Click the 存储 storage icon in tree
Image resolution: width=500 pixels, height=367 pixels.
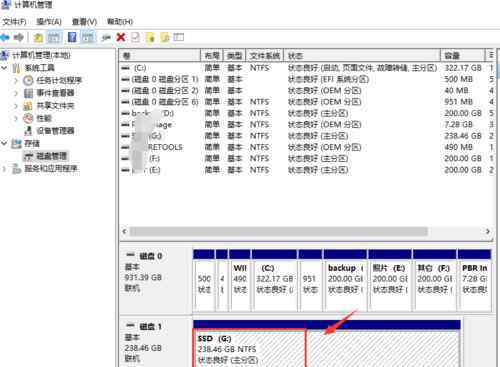[x=16, y=144]
